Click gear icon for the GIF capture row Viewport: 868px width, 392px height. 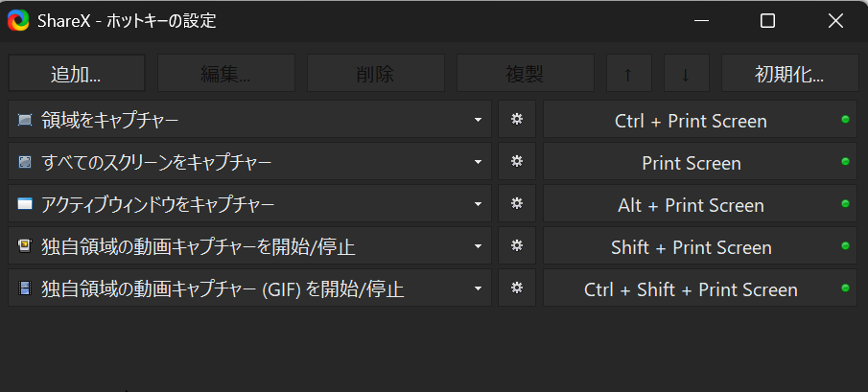[x=516, y=288]
